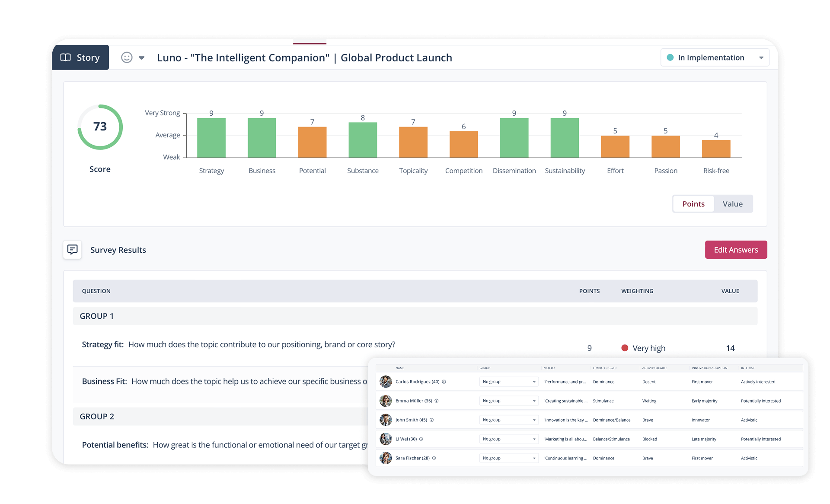Image resolution: width=830 pixels, height=504 pixels.
Task: Click the info icon next to Li Wei
Action: (422, 439)
